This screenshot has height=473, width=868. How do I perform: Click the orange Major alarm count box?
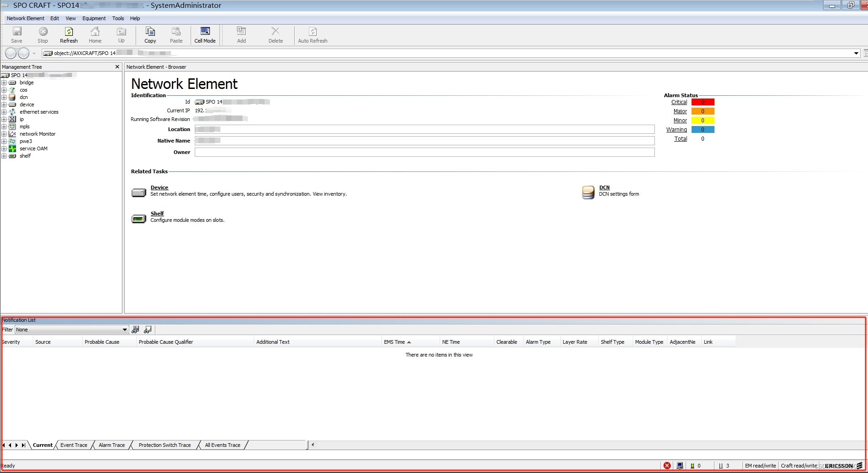tap(703, 111)
